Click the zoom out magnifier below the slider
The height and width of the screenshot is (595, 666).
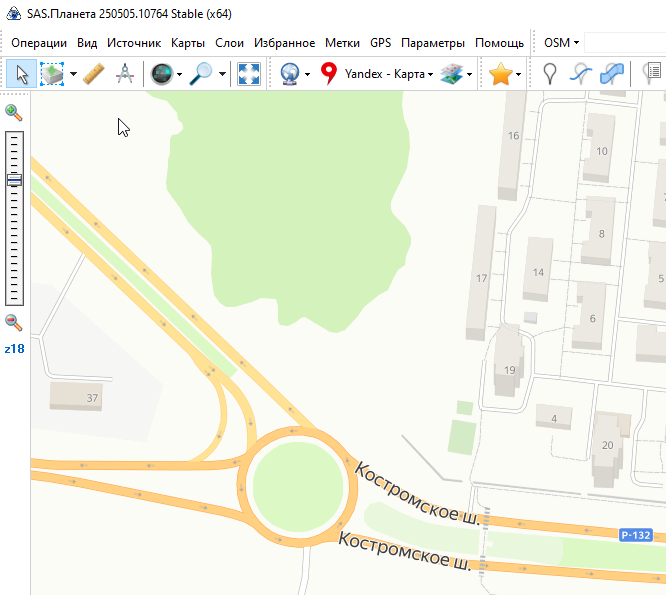tap(14, 322)
